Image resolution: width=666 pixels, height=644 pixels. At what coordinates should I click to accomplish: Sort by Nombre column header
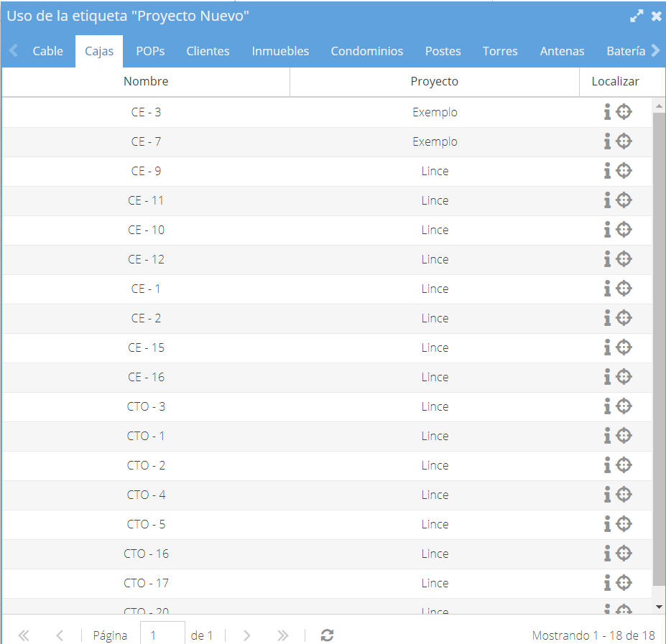click(x=146, y=82)
